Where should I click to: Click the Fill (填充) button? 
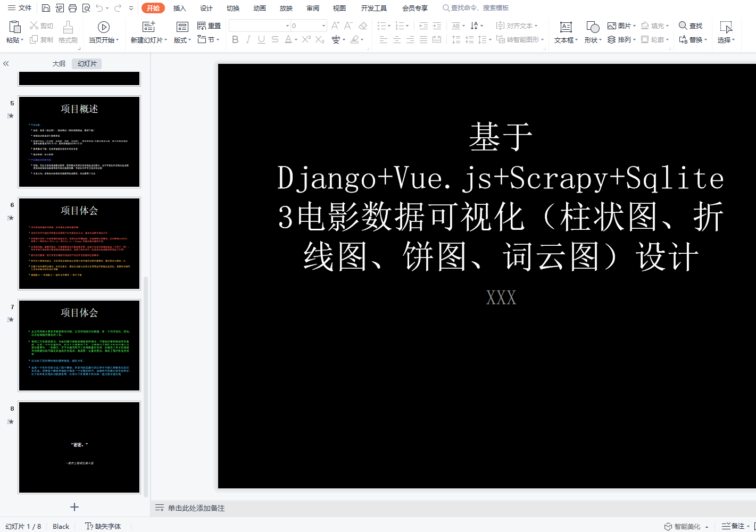click(655, 26)
